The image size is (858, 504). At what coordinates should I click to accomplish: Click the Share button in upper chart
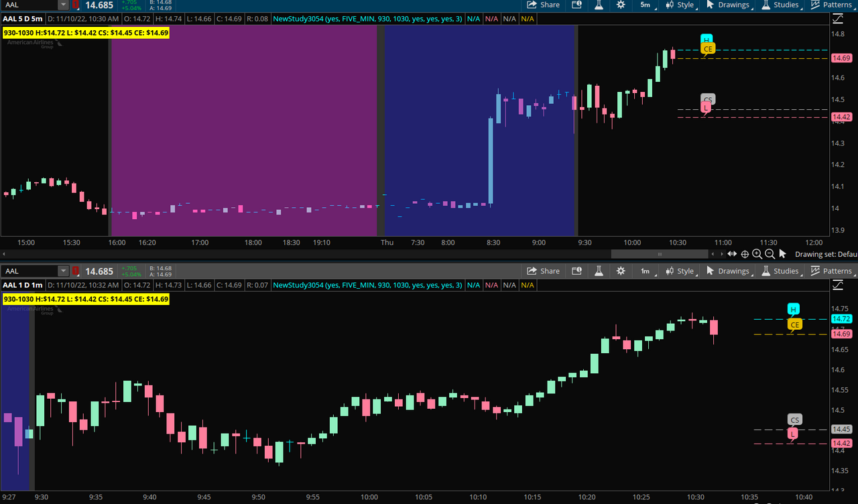[543, 5]
